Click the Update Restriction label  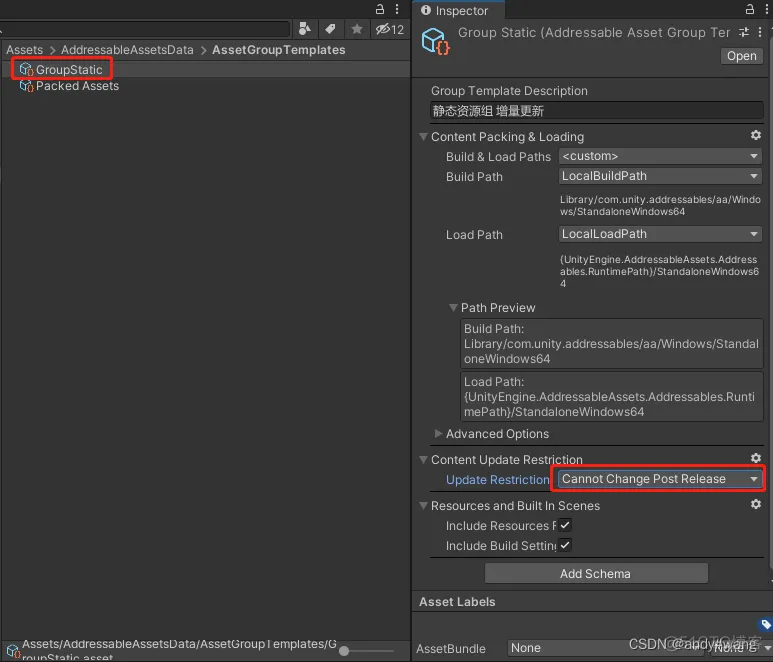point(497,480)
